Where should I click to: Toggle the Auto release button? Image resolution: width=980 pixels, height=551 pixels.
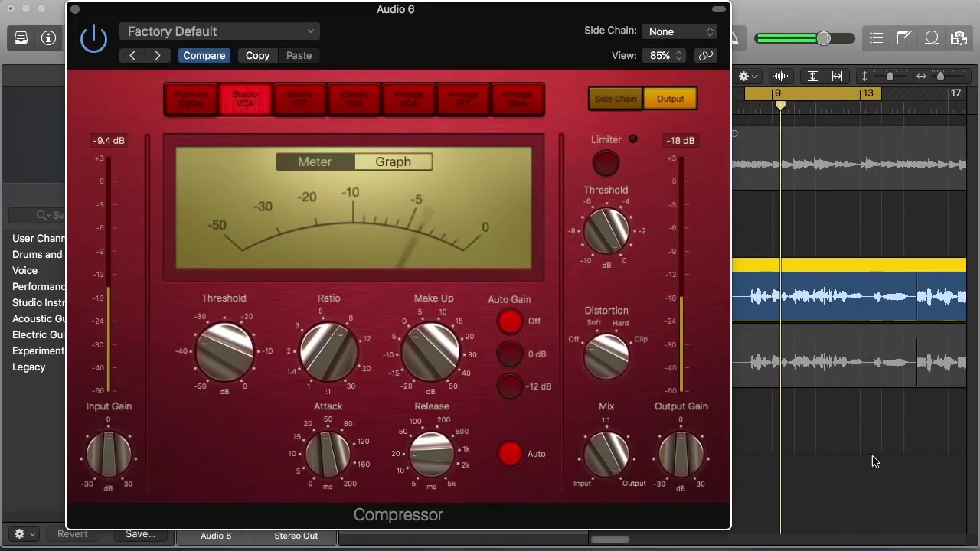(x=510, y=454)
